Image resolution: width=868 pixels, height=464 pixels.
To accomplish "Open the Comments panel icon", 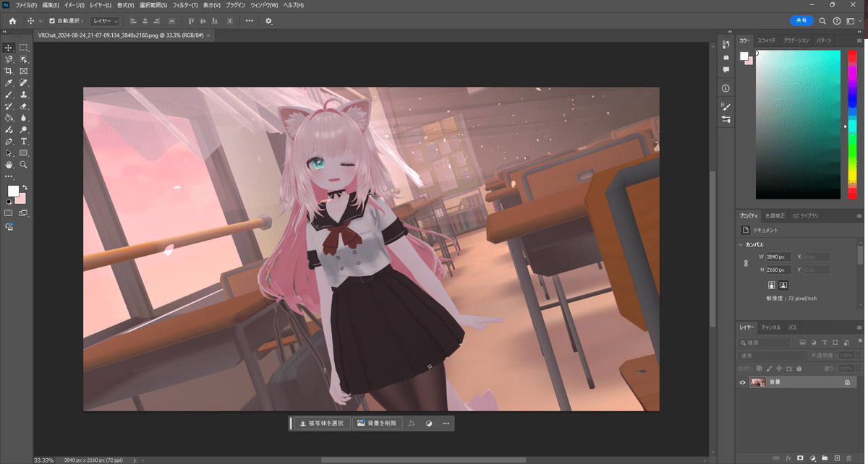I will pyautogui.click(x=726, y=70).
